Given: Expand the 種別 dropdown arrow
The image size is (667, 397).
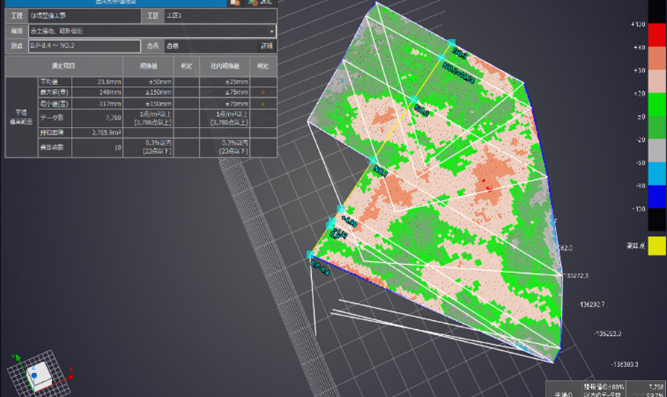Looking at the screenshot, I should tap(271, 31).
